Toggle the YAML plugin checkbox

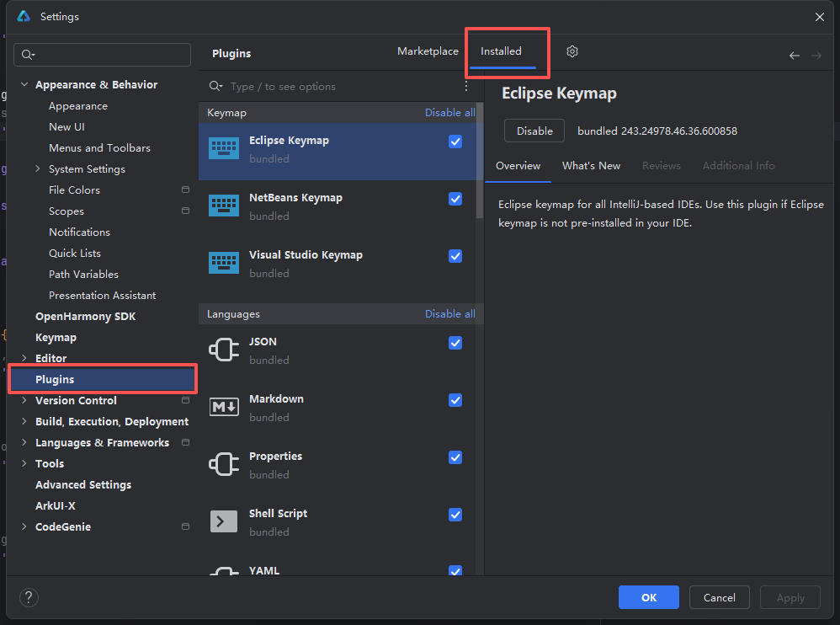455,570
